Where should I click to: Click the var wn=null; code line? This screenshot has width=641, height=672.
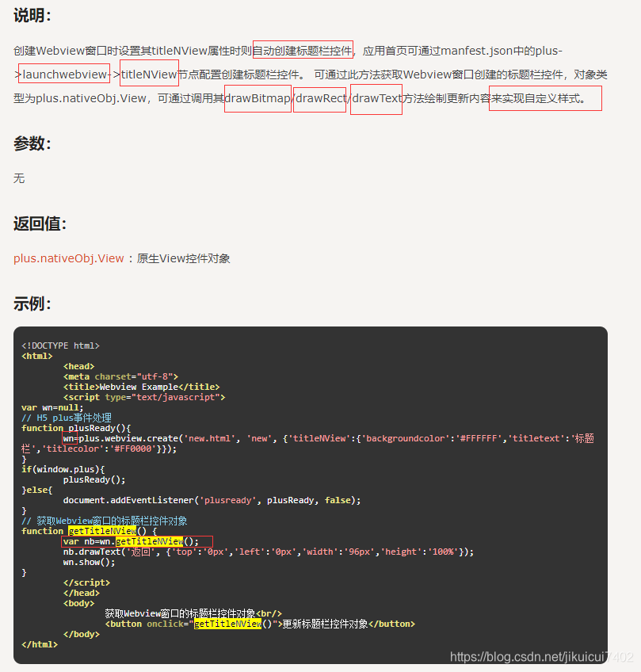pyautogui.click(x=52, y=407)
